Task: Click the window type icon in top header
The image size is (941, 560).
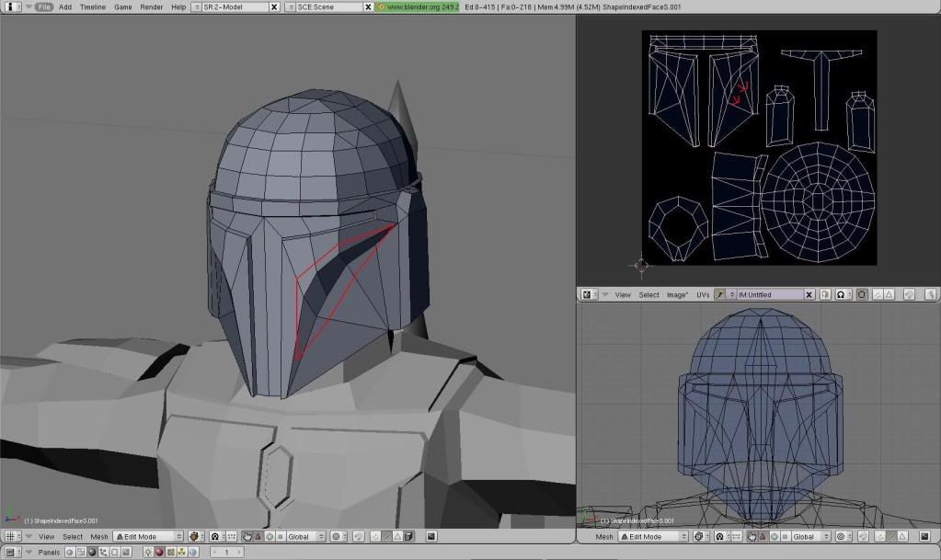Action: (x=11, y=6)
